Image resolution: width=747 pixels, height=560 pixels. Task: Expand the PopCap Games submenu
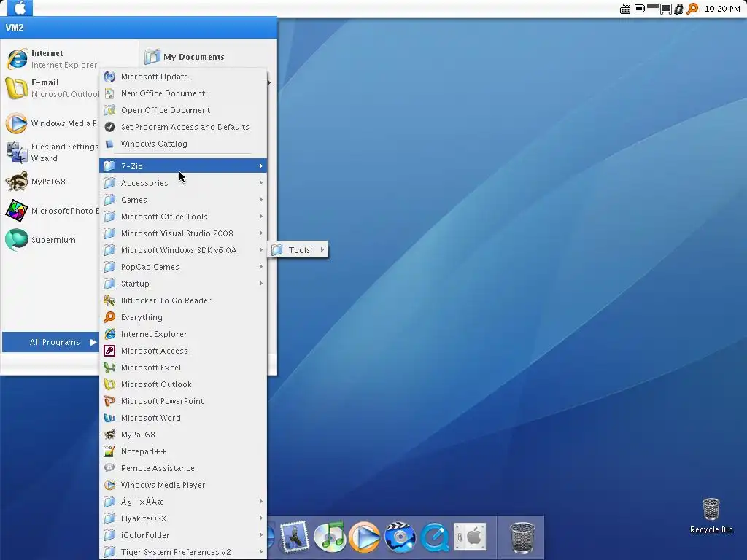tap(183, 267)
